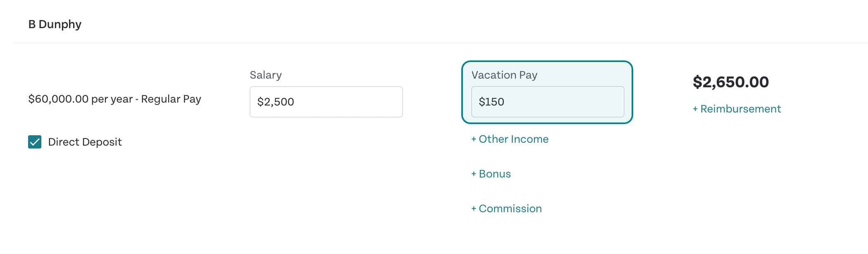Select the $2,500 salary amount box

pyautogui.click(x=326, y=102)
